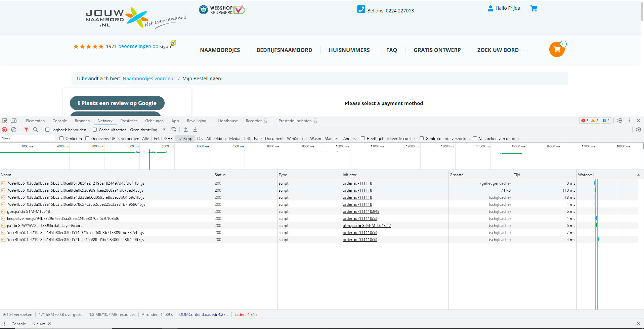The width and height of the screenshot is (644, 329).
Task: Clear the network log
Action: coord(14,130)
